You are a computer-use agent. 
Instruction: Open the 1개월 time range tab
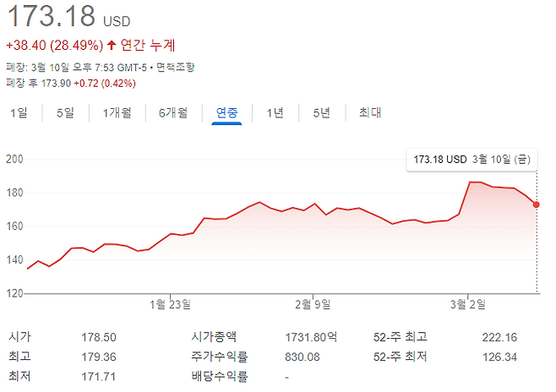pyautogui.click(x=117, y=112)
